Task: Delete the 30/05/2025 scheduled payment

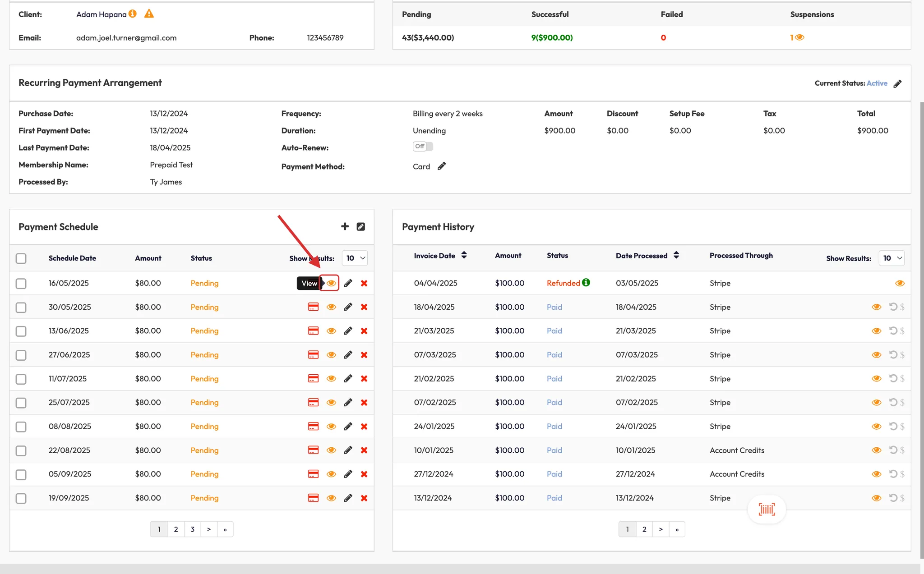Action: (x=364, y=307)
